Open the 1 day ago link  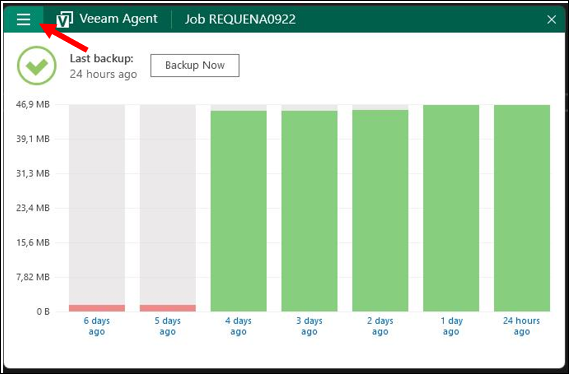tap(451, 326)
